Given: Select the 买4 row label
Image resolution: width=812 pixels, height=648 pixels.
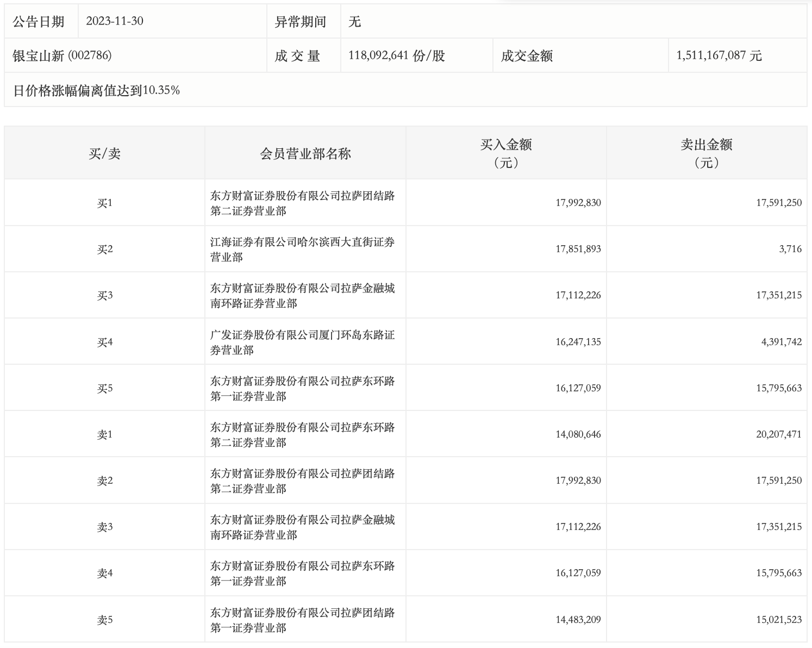Looking at the screenshot, I should coord(104,342).
